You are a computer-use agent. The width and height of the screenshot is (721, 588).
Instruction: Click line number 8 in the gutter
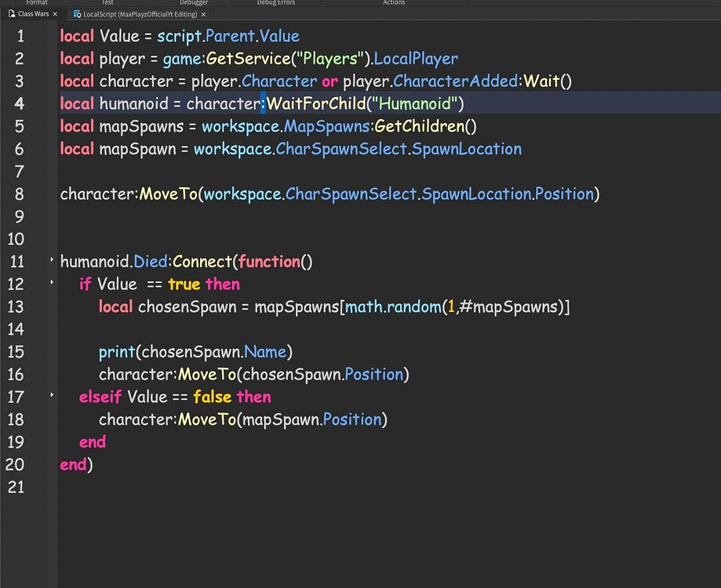coord(20,194)
